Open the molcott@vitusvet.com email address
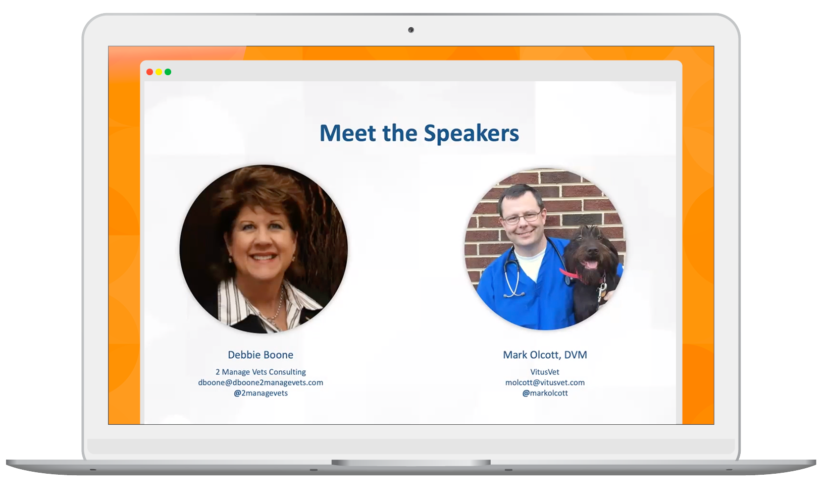 coord(545,382)
